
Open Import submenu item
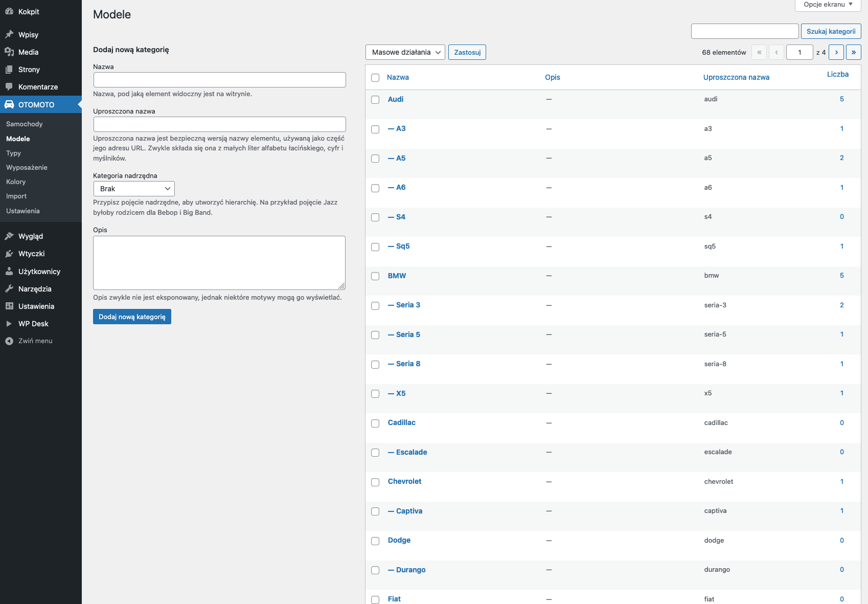click(16, 196)
